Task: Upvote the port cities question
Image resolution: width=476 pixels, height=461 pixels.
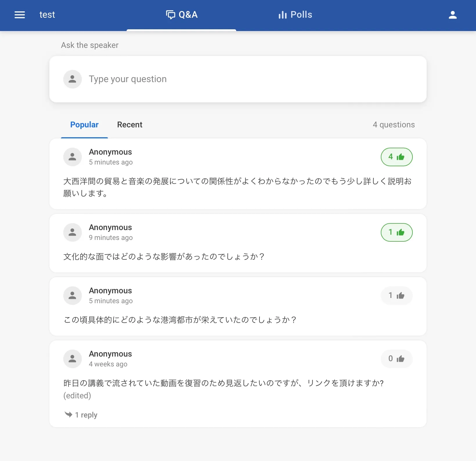Action: (396, 296)
